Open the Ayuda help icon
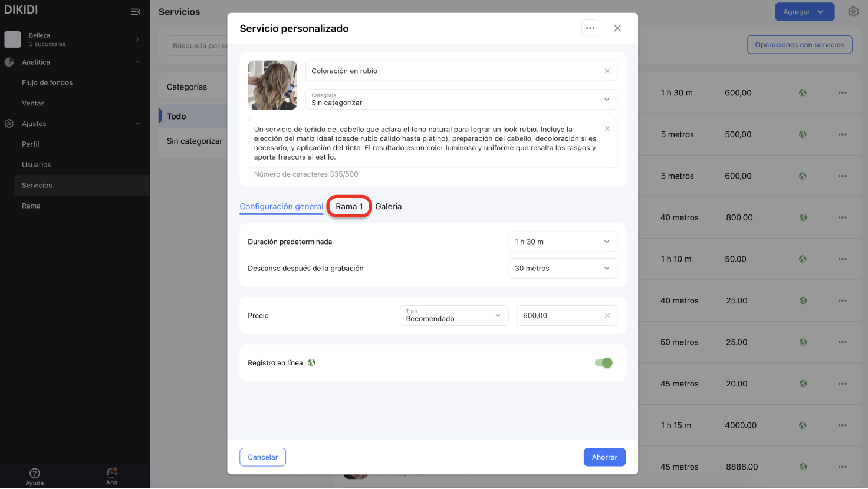 35,476
